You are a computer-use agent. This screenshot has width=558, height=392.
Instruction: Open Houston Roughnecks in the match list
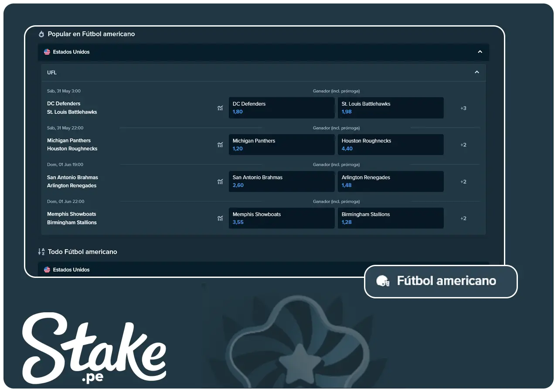pyautogui.click(x=72, y=149)
